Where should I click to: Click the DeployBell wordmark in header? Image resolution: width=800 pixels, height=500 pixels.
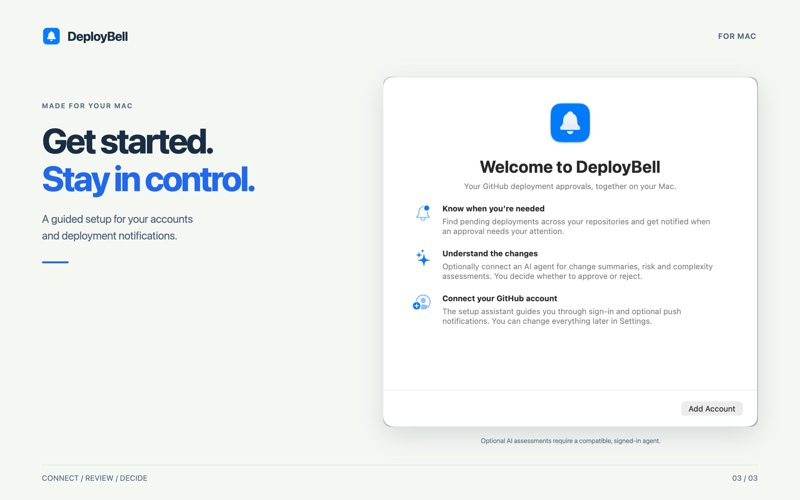click(x=97, y=37)
